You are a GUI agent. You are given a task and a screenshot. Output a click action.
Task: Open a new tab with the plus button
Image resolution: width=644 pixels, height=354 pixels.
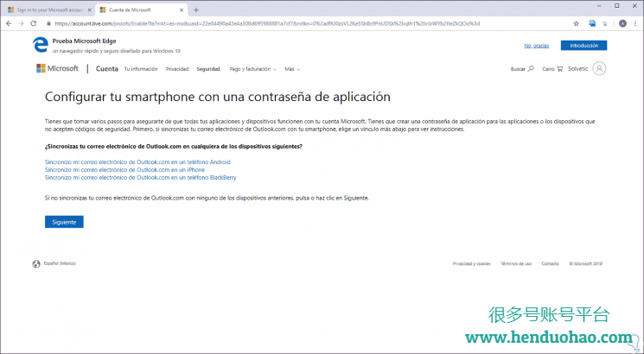coord(196,9)
